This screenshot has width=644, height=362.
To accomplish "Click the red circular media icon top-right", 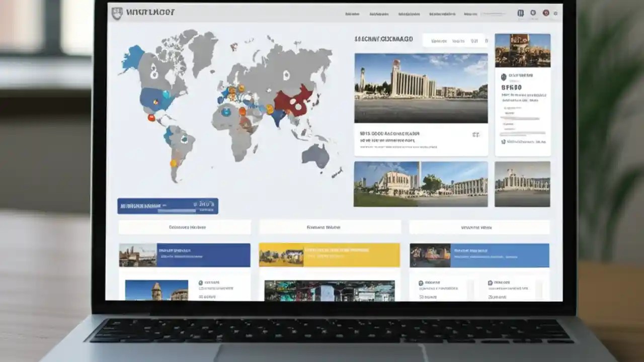I will (545, 13).
